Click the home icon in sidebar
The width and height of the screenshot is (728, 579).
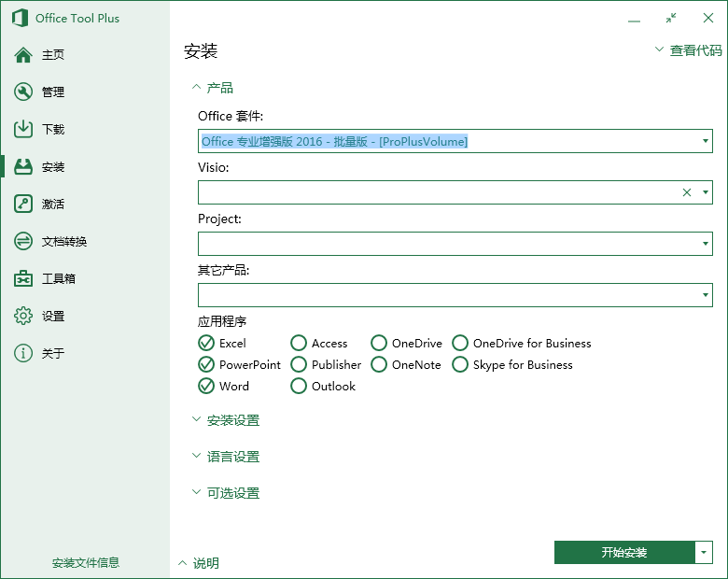[23, 55]
